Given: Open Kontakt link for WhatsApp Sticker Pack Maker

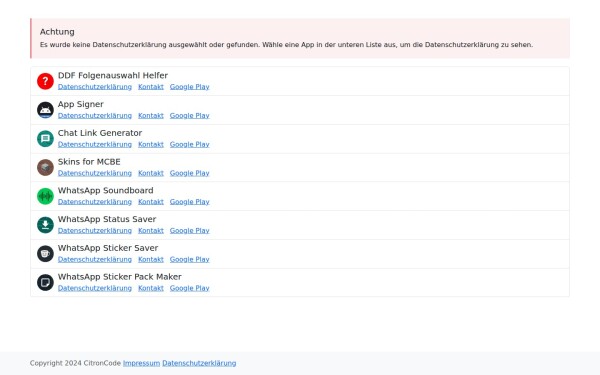Looking at the screenshot, I should (151, 288).
